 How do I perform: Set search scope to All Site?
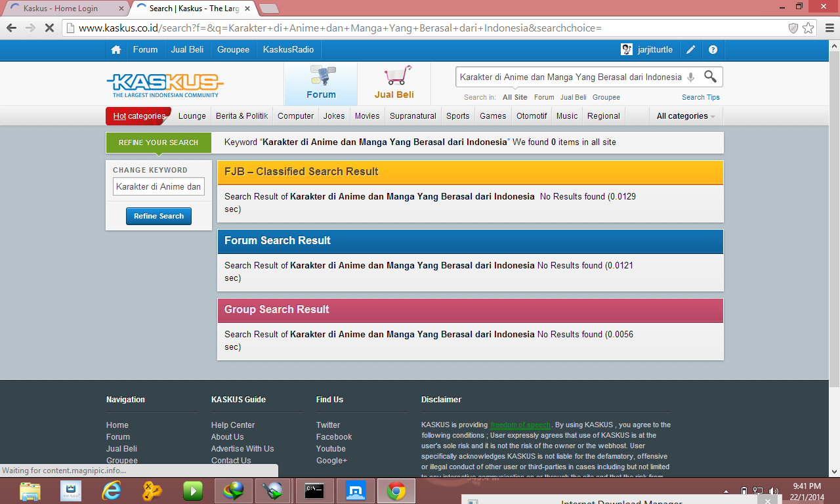pos(515,97)
